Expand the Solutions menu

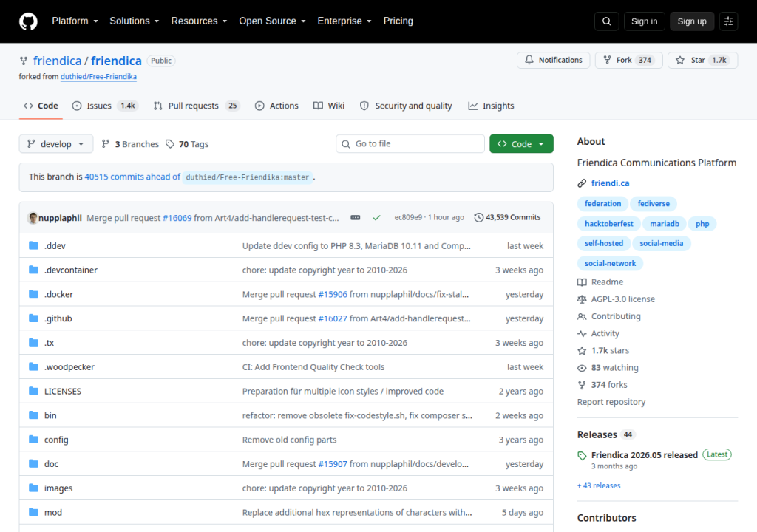[x=135, y=21]
